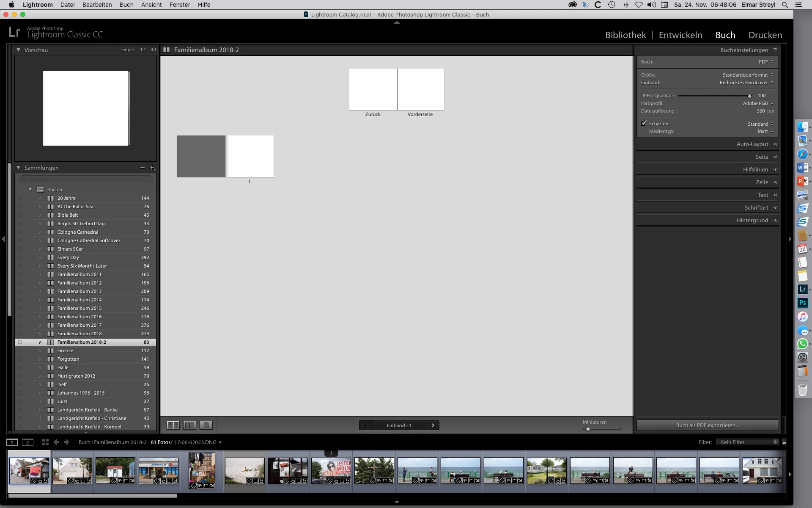Collapse the Bücher collection set
812x508 pixels.
click(x=30, y=190)
